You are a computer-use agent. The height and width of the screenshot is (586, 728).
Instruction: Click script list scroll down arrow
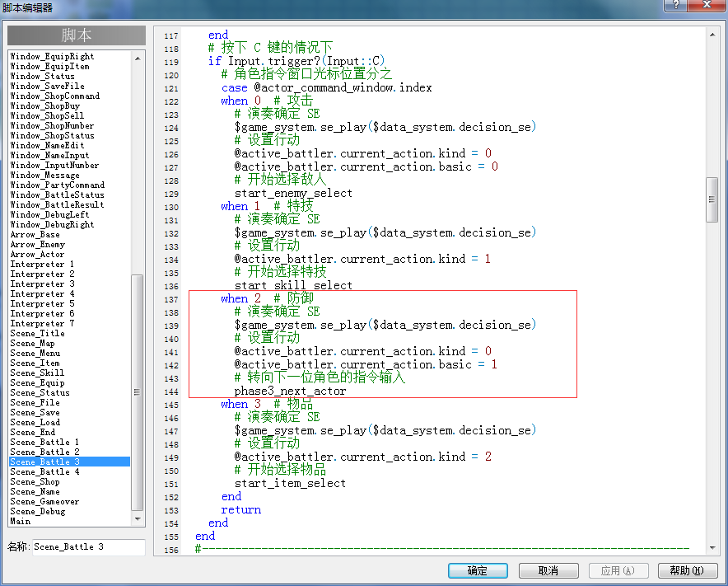tap(138, 518)
